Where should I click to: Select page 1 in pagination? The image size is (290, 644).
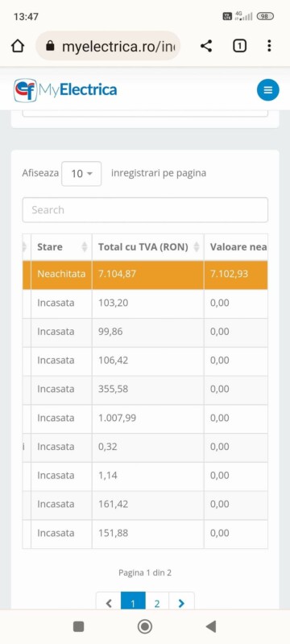(x=133, y=603)
